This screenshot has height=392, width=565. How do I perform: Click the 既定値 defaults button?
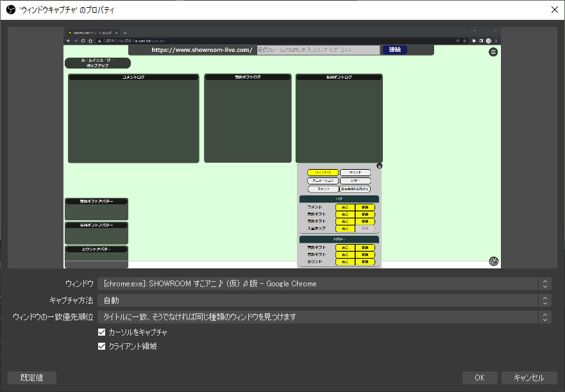(32, 378)
